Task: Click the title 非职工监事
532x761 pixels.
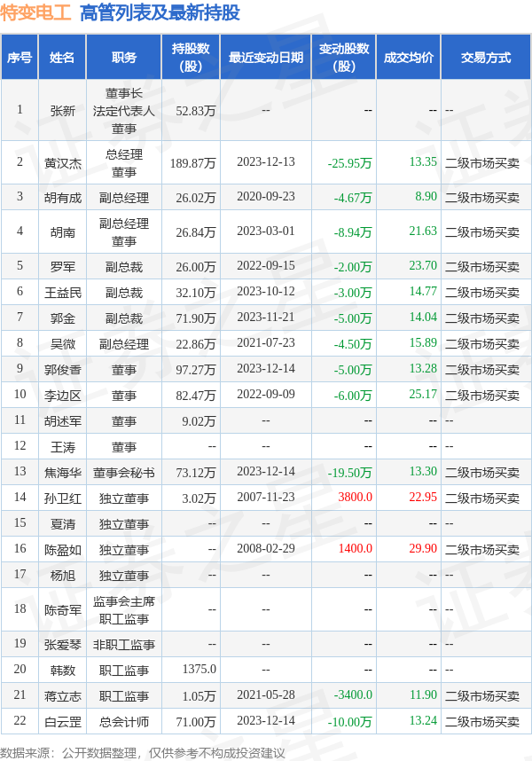Action: tap(123, 644)
